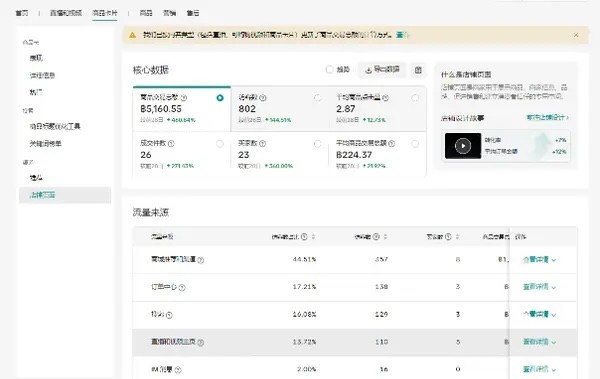Click help icon beside 成交件数 (26) label
This screenshot has height=379, width=600.
[x=171, y=144]
